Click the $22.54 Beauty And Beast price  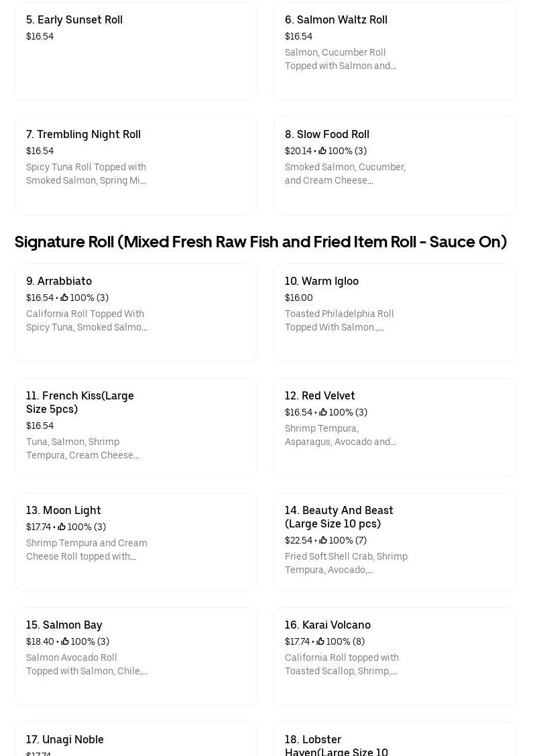[x=298, y=541]
